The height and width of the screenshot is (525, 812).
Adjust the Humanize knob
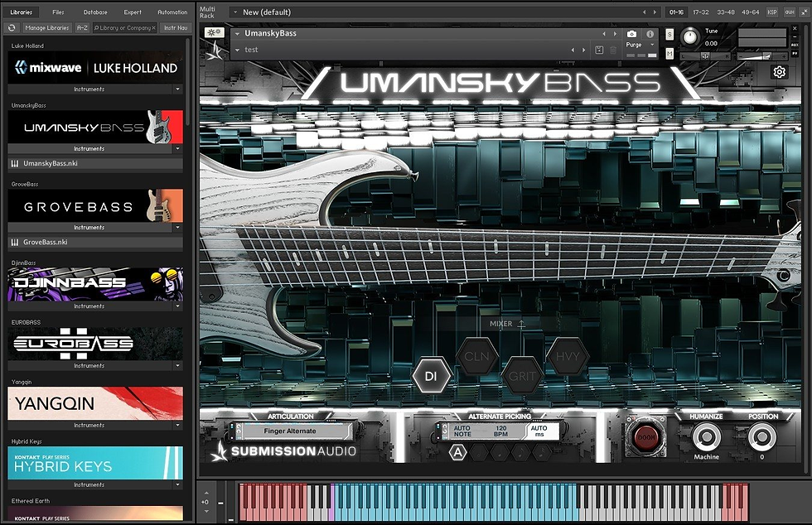[706, 437]
